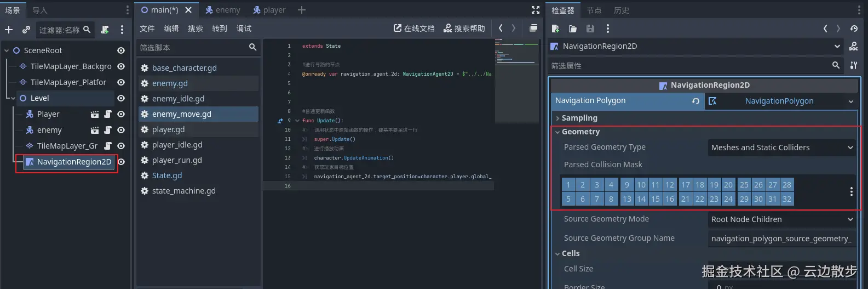
Task: Click the 搜索帮助 button
Action: tap(464, 29)
